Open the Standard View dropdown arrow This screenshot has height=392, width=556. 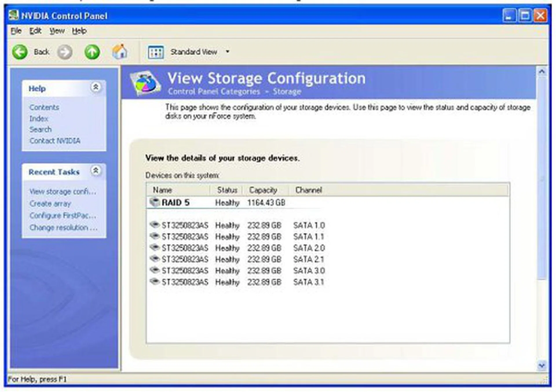coord(228,52)
